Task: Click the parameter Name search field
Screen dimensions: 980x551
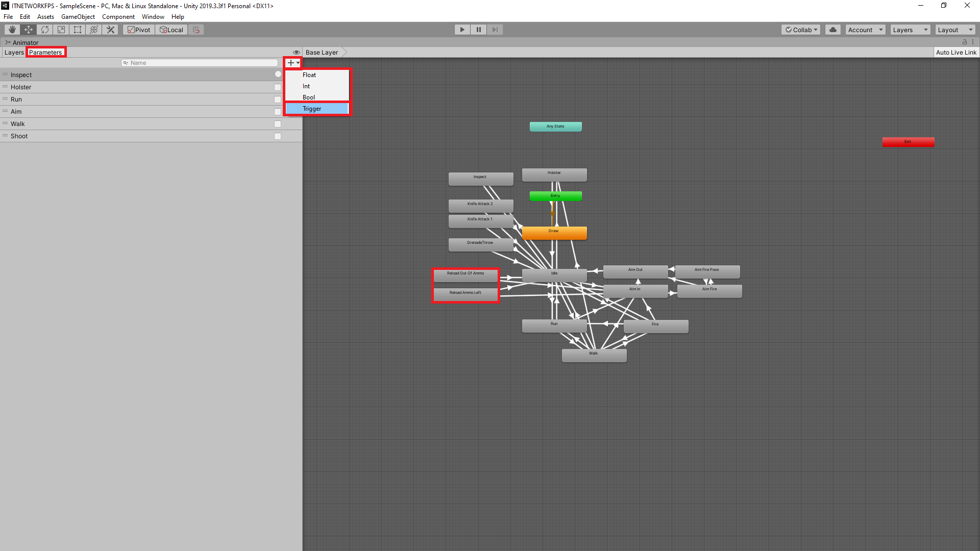Action: 199,62
